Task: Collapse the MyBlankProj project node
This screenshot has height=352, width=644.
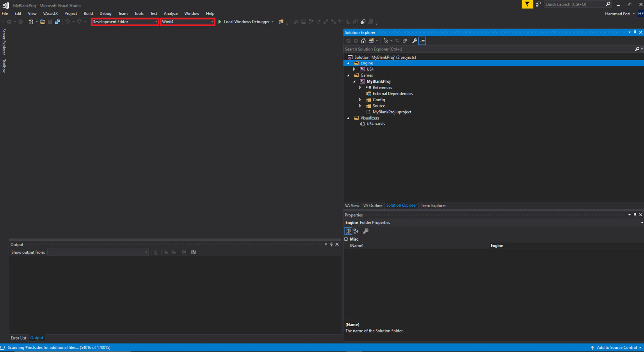Action: [x=354, y=82]
